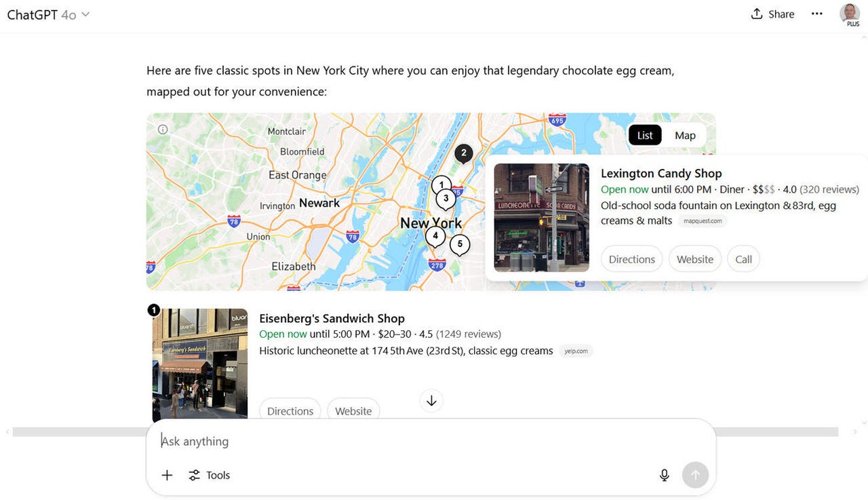Click the "(1249 reviews)" text
The width and height of the screenshot is (868, 500).
[469, 334]
